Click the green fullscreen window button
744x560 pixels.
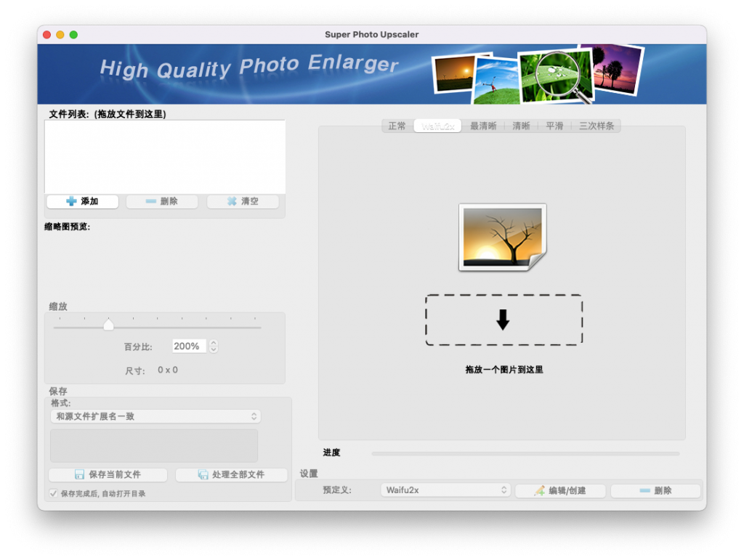73,35
